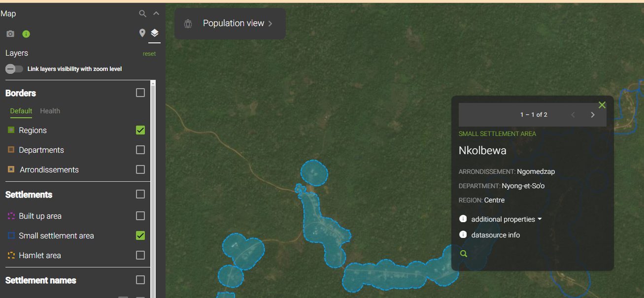Open the datasource info link

[496, 235]
